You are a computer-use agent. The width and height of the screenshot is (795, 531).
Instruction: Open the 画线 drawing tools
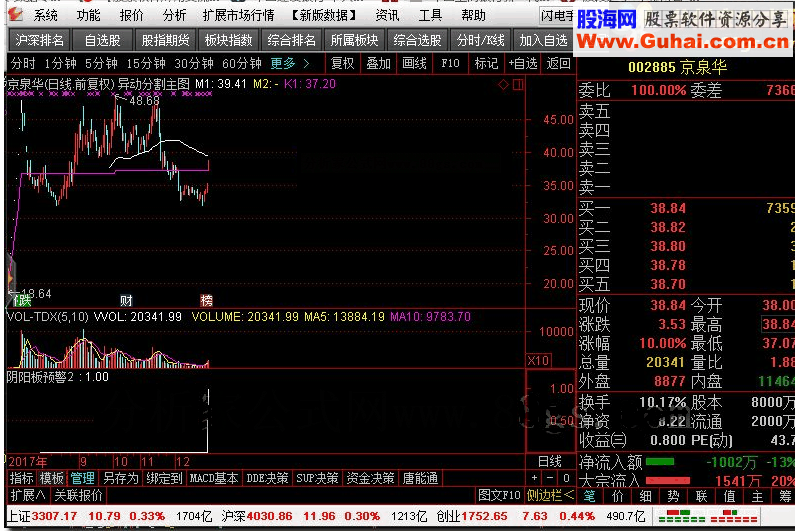(414, 63)
